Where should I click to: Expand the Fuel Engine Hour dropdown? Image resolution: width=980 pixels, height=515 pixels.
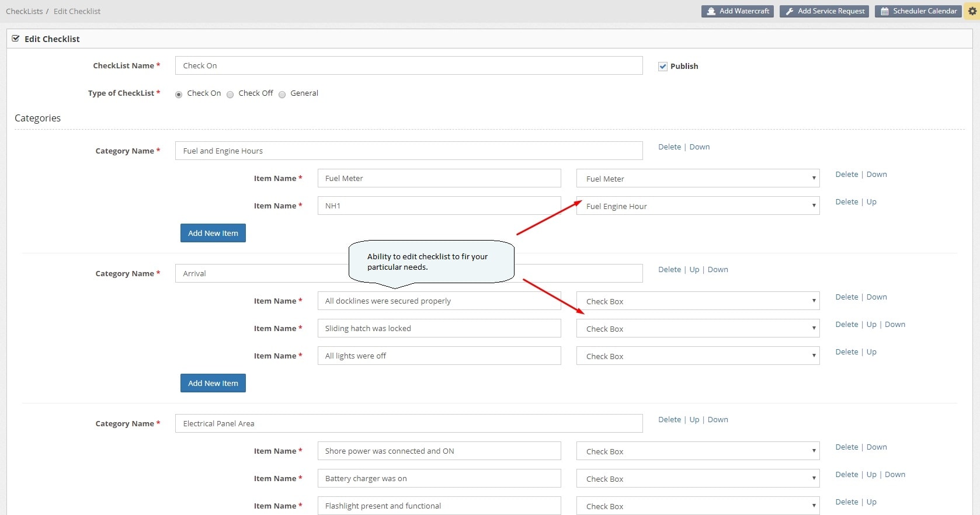tap(697, 206)
